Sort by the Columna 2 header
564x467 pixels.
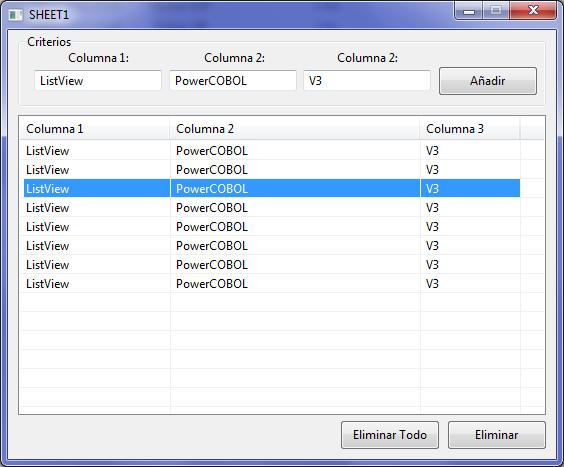[x=295, y=128]
